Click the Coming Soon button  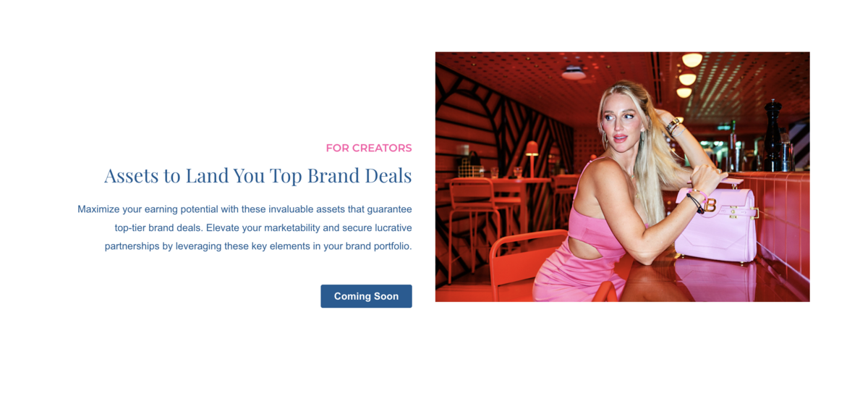coord(366,296)
